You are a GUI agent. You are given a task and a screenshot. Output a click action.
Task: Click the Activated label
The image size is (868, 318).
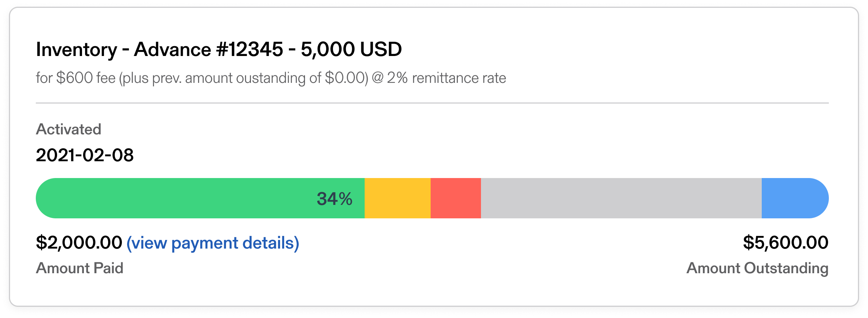pos(69,129)
